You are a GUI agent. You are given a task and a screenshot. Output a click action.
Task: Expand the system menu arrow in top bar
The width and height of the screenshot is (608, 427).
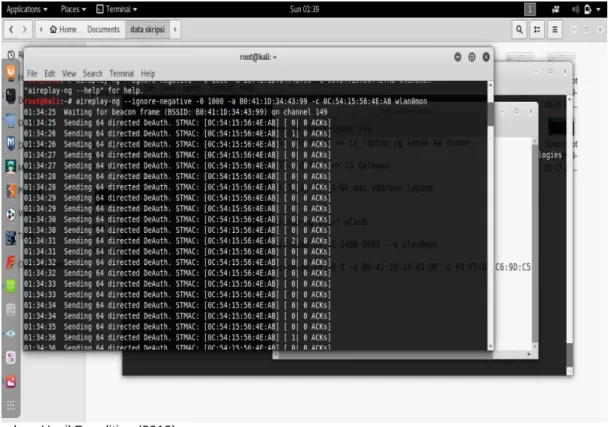tap(598, 9)
